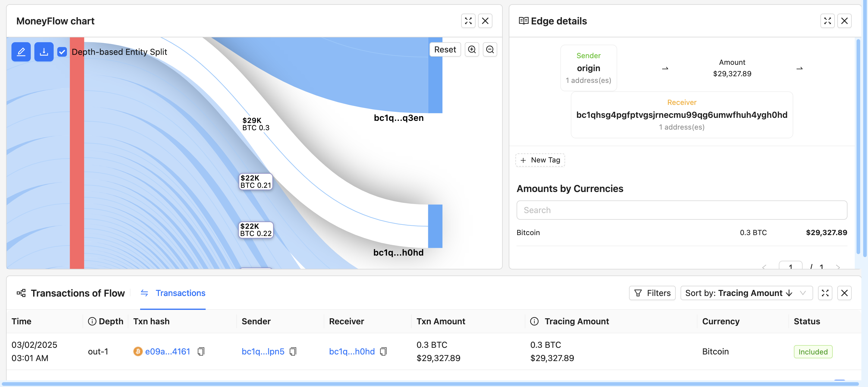
Task: Go to next page in Edge details
Action: tap(838, 266)
